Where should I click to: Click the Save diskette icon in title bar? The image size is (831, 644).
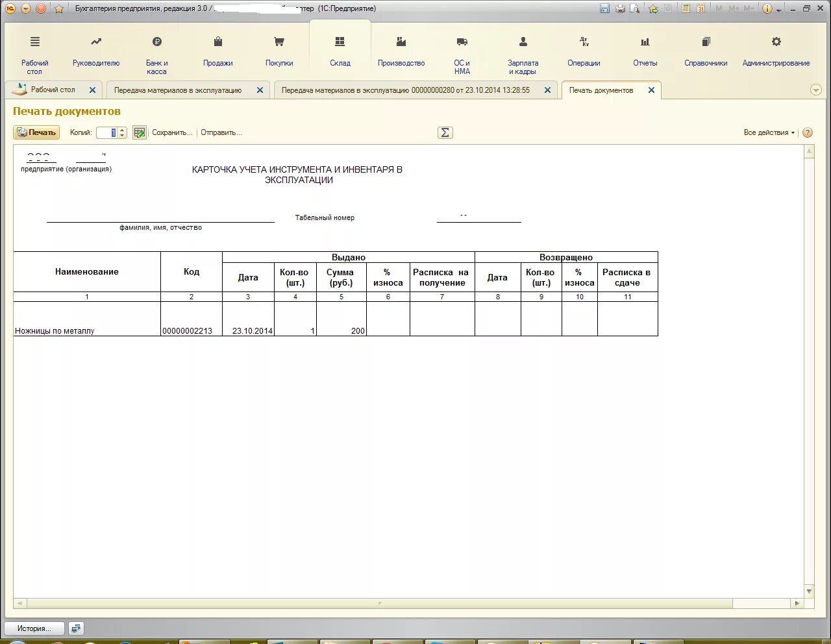click(x=605, y=8)
